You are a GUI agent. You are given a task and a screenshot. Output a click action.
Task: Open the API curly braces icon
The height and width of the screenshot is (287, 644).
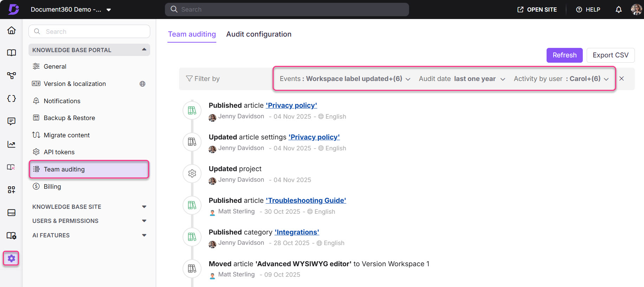coord(12,99)
